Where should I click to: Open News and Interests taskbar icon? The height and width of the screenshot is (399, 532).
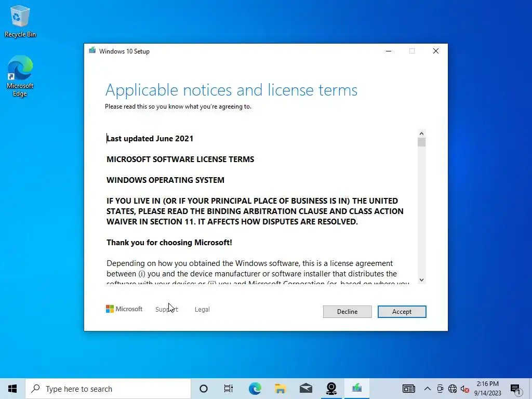pyautogui.click(x=408, y=389)
